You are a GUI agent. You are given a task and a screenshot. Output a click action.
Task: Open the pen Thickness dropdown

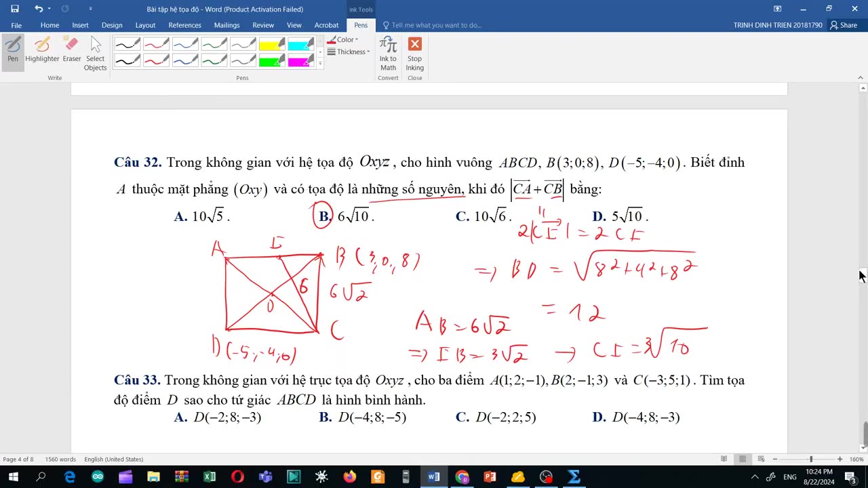click(348, 52)
